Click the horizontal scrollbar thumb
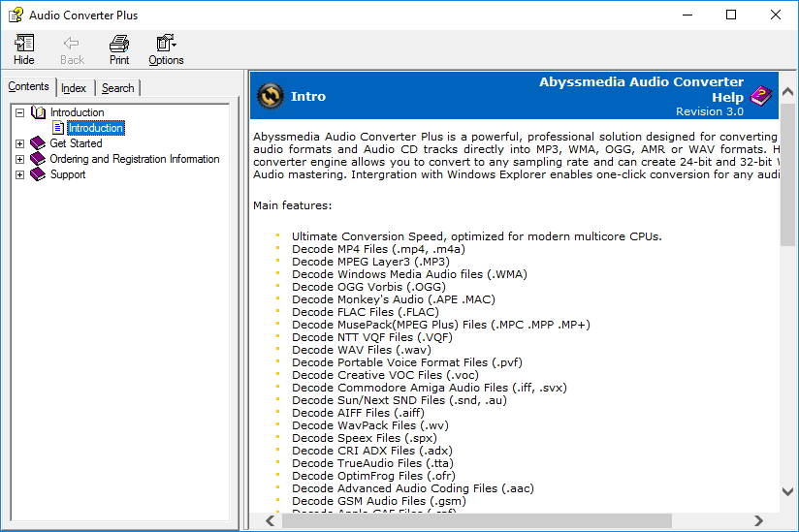 [x=477, y=520]
